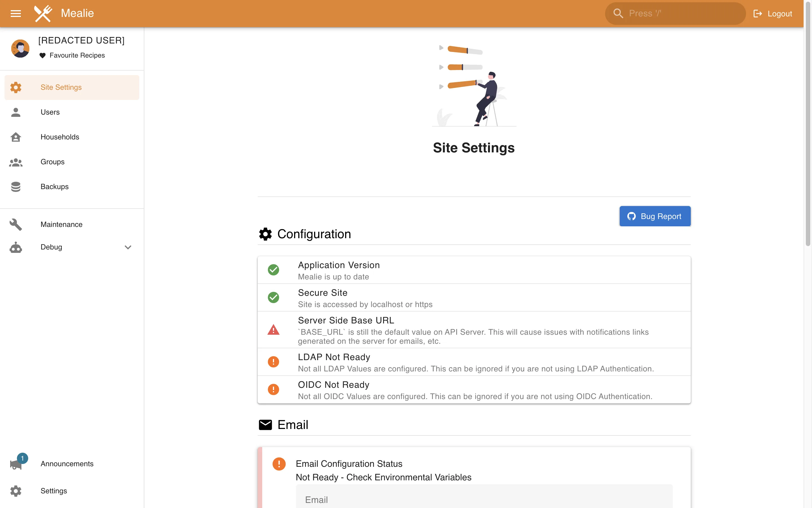Click the grey gear icon beside Settings

tap(16, 491)
